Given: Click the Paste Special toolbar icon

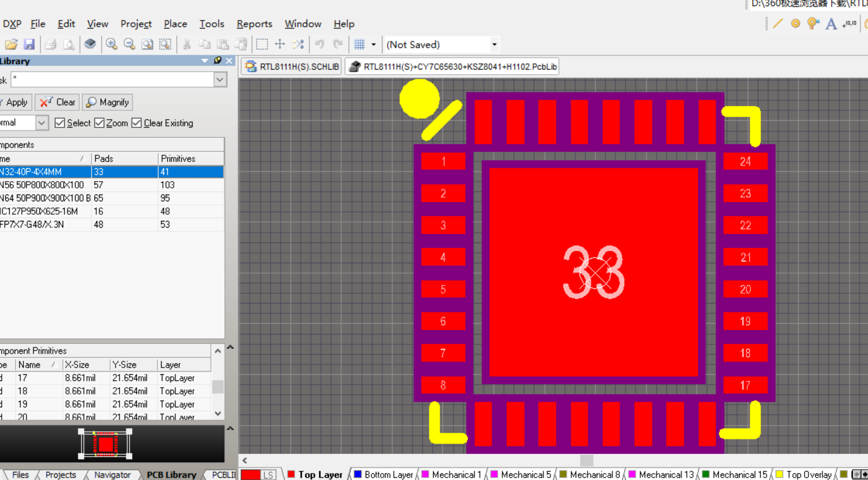Looking at the screenshot, I should coord(241,44).
